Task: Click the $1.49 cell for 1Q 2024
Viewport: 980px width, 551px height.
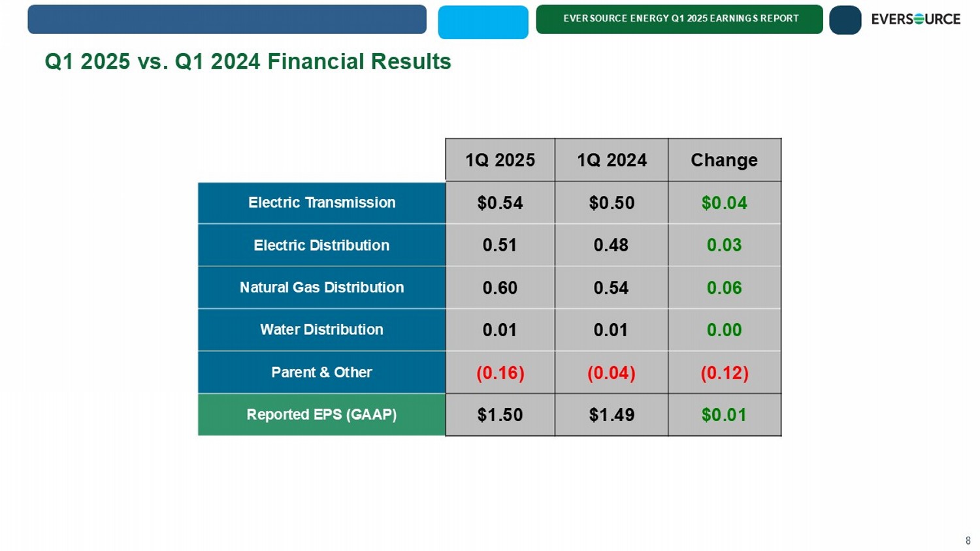Action: tap(612, 415)
